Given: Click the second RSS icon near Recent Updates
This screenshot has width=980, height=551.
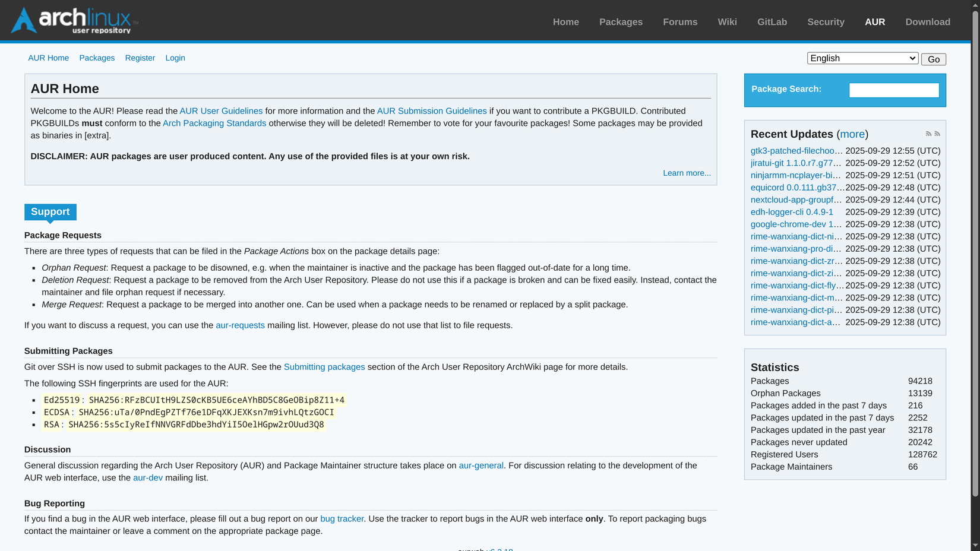Looking at the screenshot, I should (937, 134).
